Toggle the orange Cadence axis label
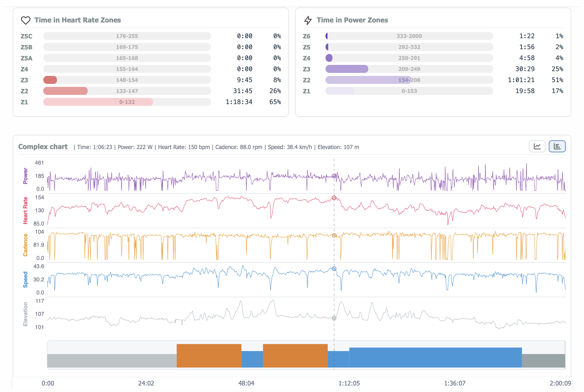The width and height of the screenshot is (584, 392). pos(25,245)
